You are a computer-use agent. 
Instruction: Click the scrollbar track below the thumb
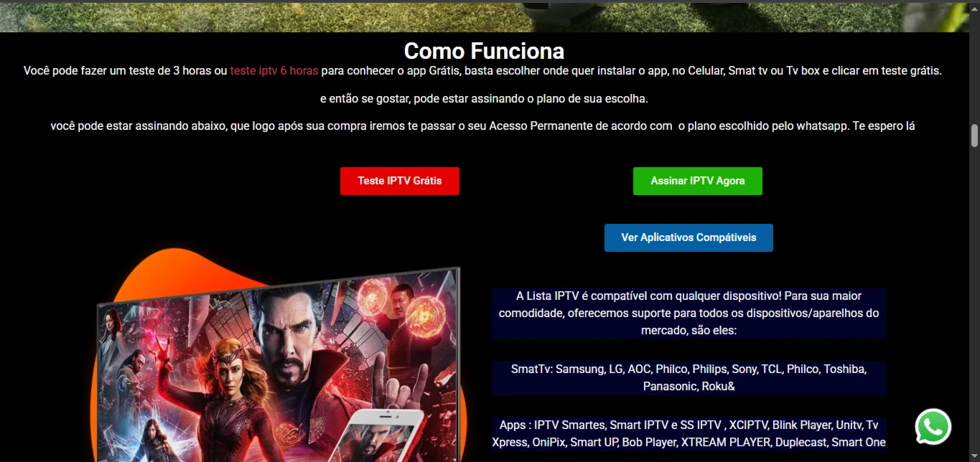click(x=974, y=301)
